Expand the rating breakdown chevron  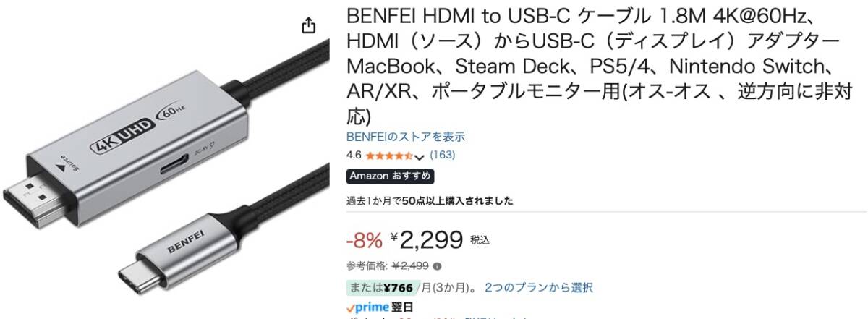[x=420, y=156]
